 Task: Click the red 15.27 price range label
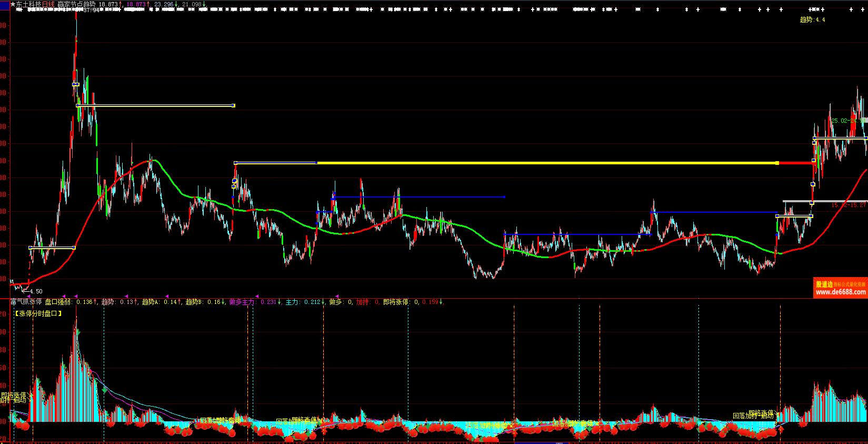(848, 205)
